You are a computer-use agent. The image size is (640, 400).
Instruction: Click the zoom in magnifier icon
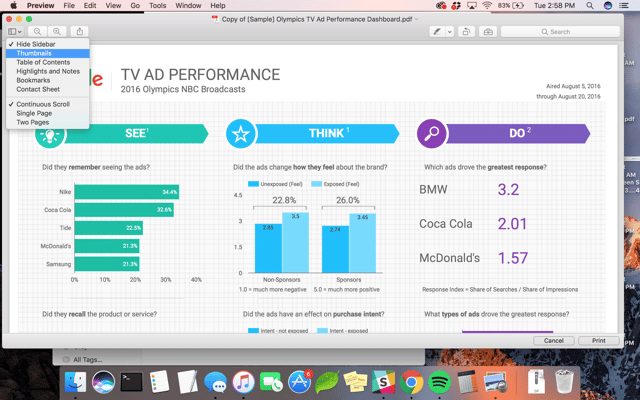tap(56, 32)
